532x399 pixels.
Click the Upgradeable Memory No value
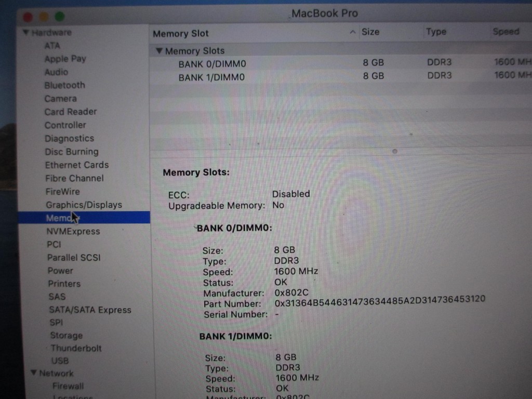coord(278,205)
